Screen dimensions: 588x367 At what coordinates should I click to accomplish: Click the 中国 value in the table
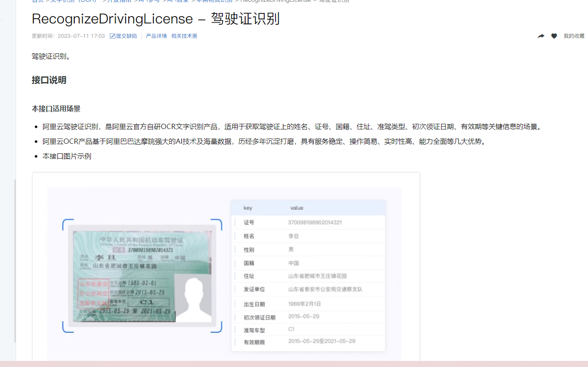tap(294, 263)
